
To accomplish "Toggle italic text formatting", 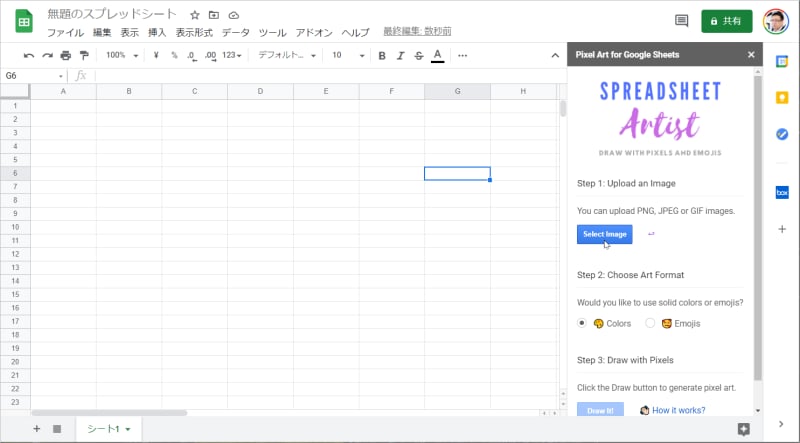I will pyautogui.click(x=400, y=55).
